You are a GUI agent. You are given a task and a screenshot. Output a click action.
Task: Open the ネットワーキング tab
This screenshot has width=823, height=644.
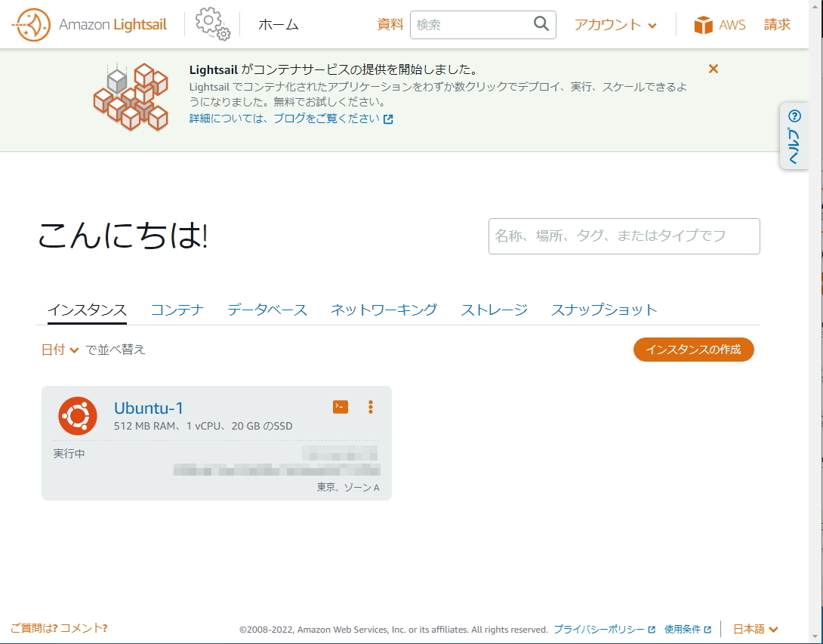point(384,310)
